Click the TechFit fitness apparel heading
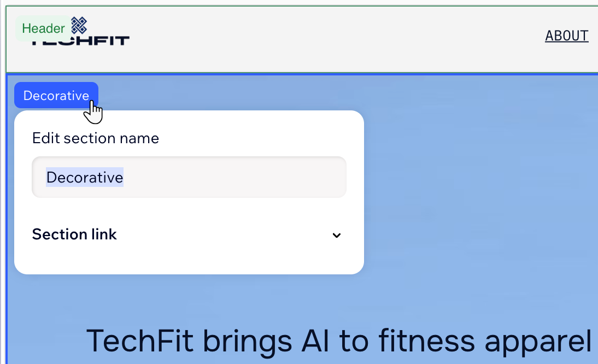 coord(339,340)
